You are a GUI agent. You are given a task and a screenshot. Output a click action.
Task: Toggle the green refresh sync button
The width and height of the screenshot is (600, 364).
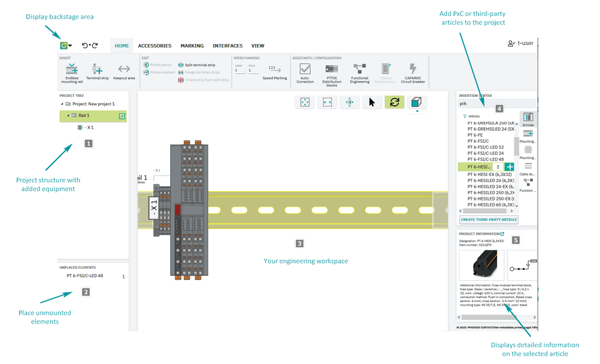[395, 102]
